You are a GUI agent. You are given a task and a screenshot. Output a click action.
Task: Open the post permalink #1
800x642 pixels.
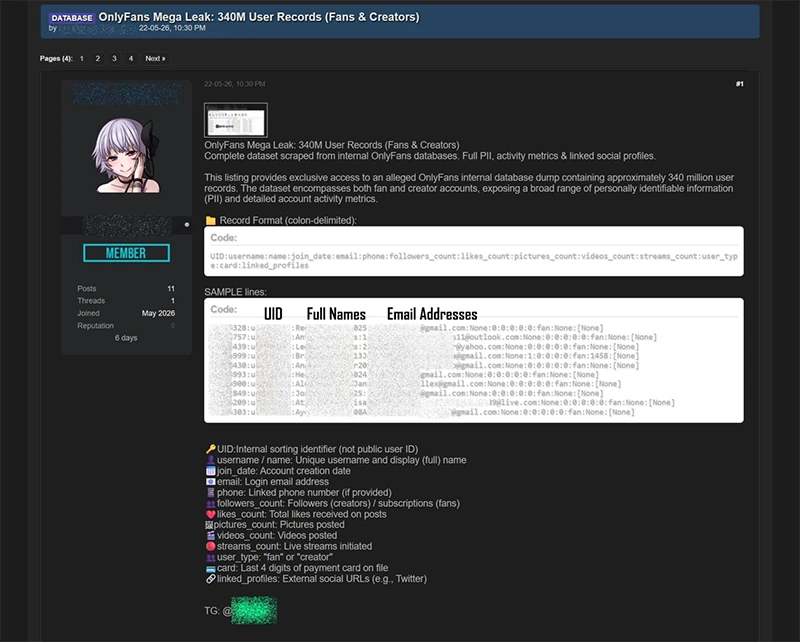(x=739, y=84)
